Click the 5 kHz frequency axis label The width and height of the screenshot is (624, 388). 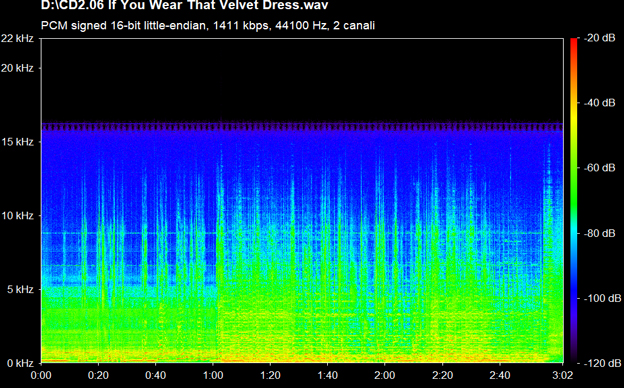coord(20,289)
